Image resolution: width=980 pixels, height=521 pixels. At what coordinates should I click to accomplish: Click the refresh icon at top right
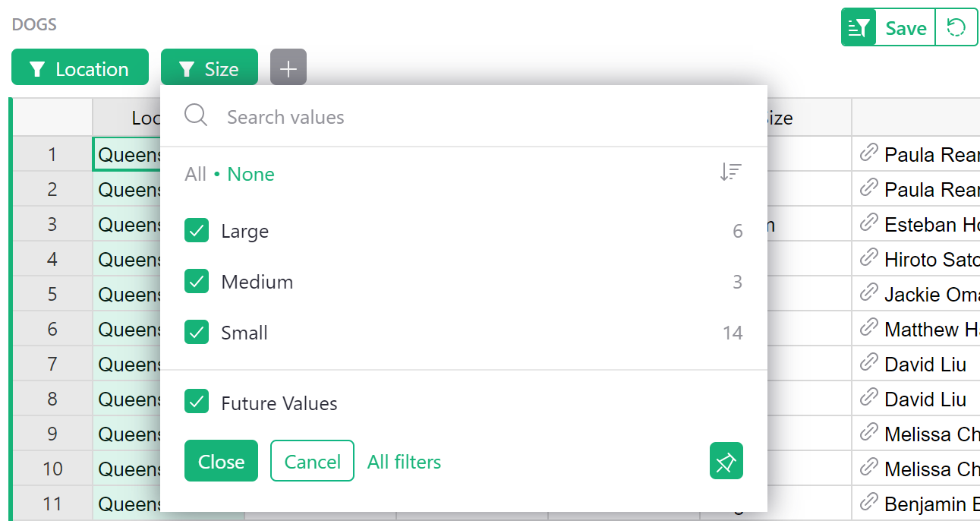tap(957, 27)
